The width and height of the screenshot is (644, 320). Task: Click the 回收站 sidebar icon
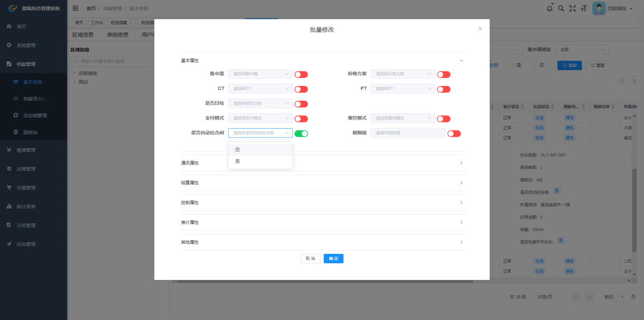[16, 132]
